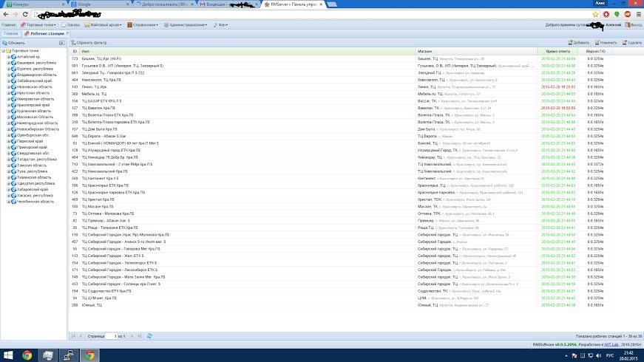Refresh the grid using paging toolbar icon
Image resolution: width=644 pixels, height=362 pixels.
point(149,336)
